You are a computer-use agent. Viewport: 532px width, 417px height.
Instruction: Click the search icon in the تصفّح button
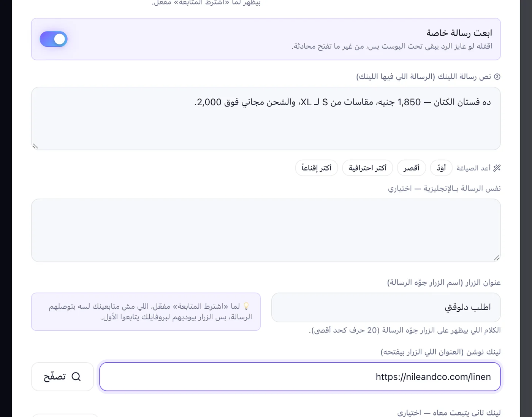click(x=76, y=377)
